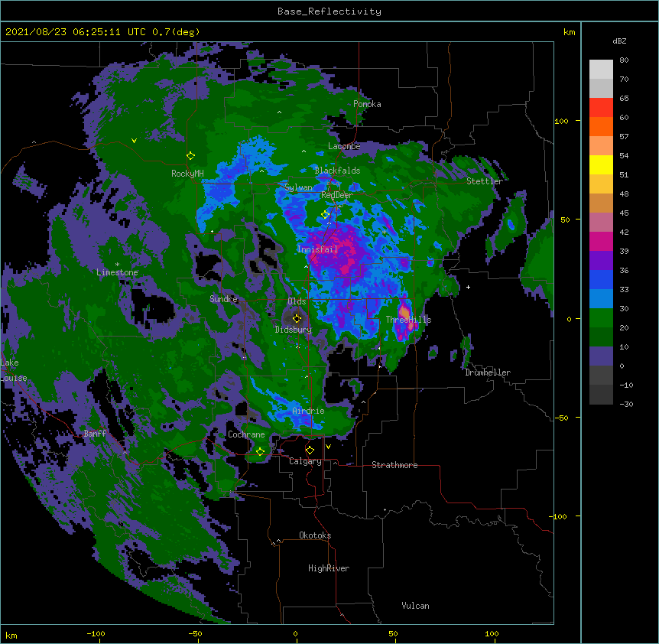659x644 pixels.
Task: Click the Okotoks label
Action: click(315, 535)
